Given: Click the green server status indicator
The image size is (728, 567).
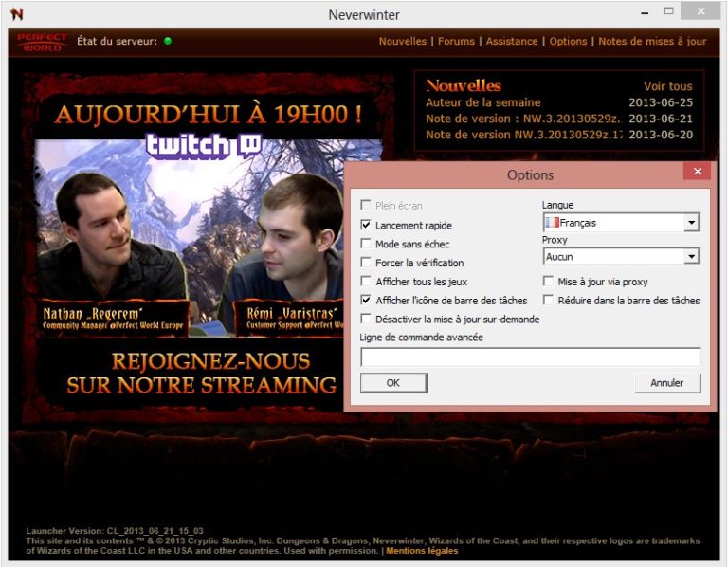Looking at the screenshot, I should (x=168, y=42).
